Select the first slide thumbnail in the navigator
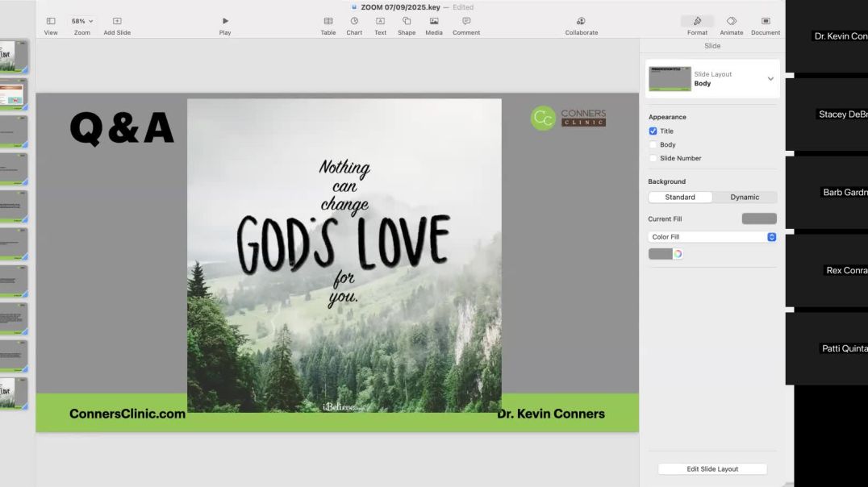This screenshot has height=487, width=868. click(x=13, y=56)
